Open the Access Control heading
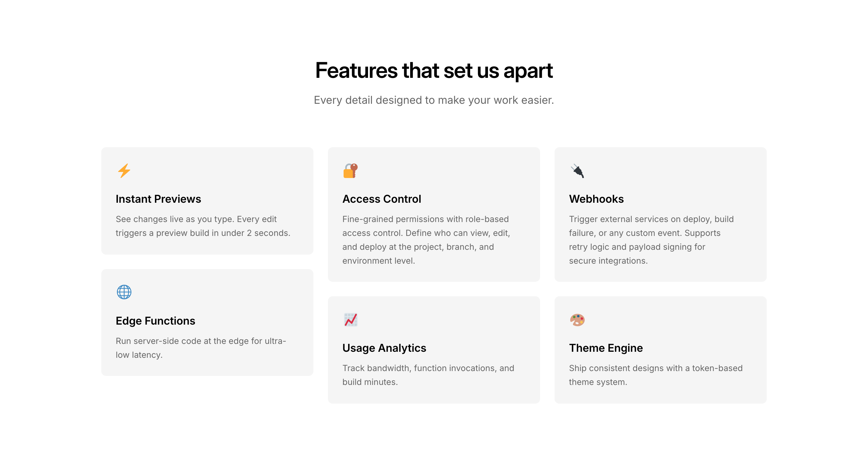Image resolution: width=868 pixels, height=467 pixels. click(382, 199)
